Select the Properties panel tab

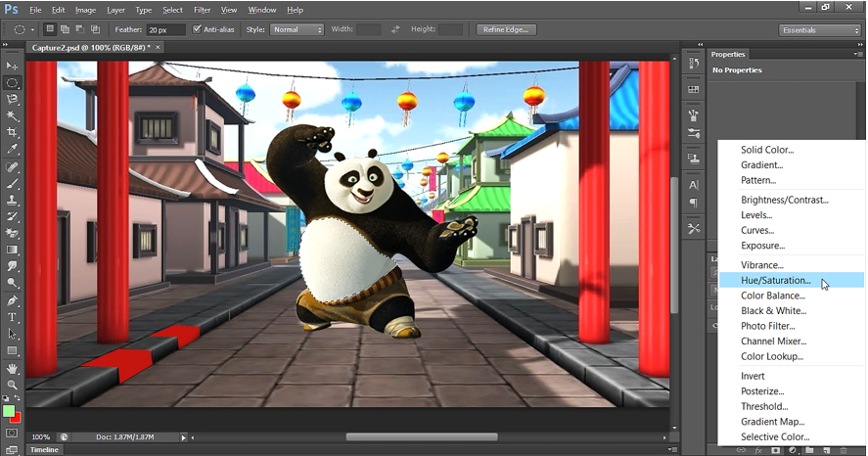coord(728,54)
